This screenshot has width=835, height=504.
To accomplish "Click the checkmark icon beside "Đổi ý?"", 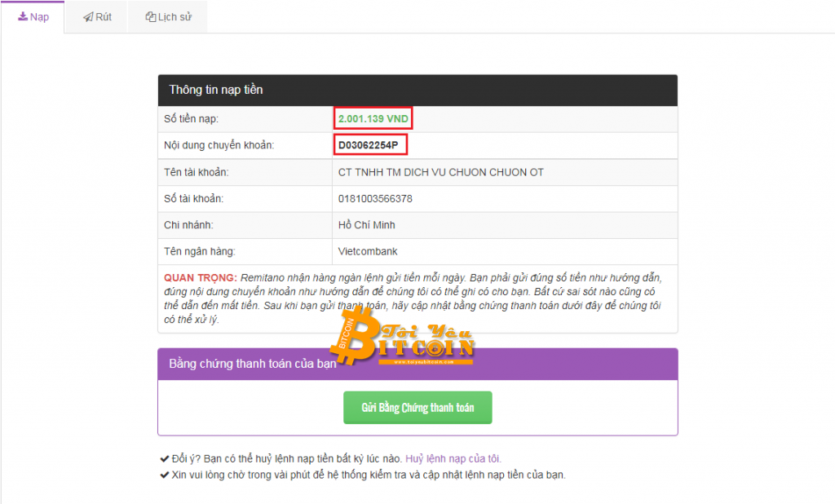I will [164, 459].
